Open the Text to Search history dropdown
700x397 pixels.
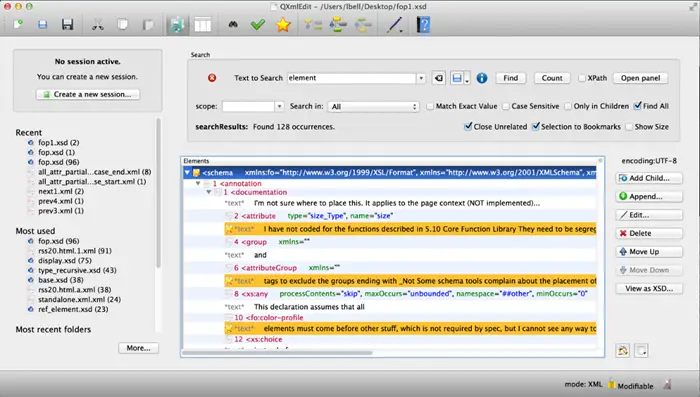coord(421,78)
